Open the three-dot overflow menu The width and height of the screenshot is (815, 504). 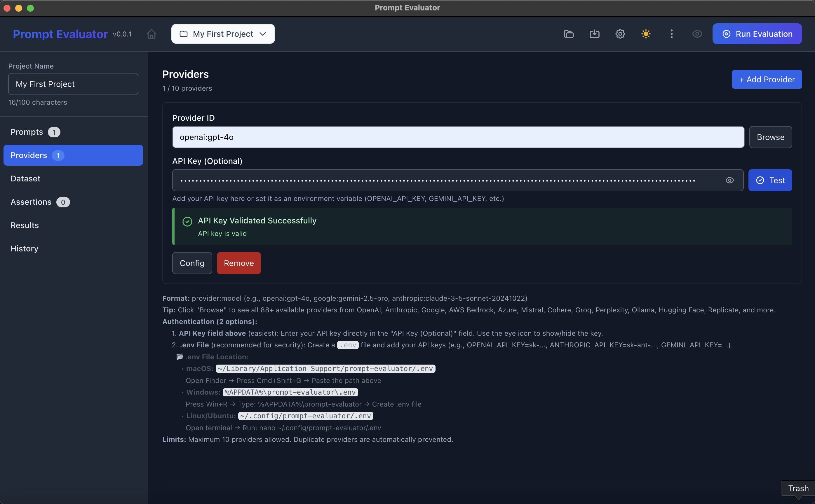pos(671,34)
